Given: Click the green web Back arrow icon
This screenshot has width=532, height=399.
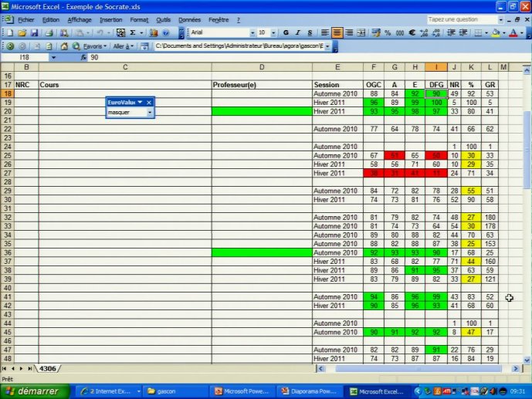Looking at the screenshot, I should click(x=10, y=46).
